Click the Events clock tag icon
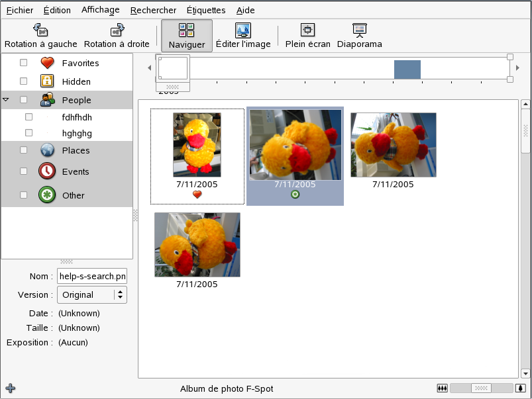The image size is (532, 399). pos(47,171)
